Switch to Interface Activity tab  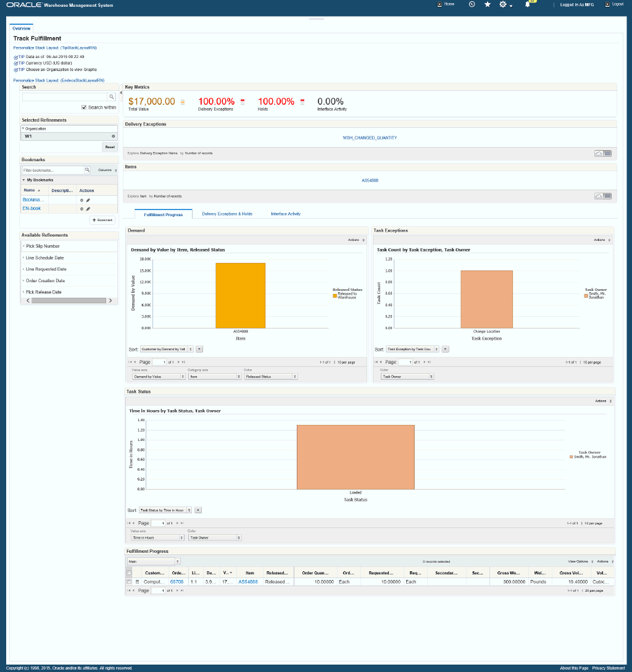[x=286, y=214]
